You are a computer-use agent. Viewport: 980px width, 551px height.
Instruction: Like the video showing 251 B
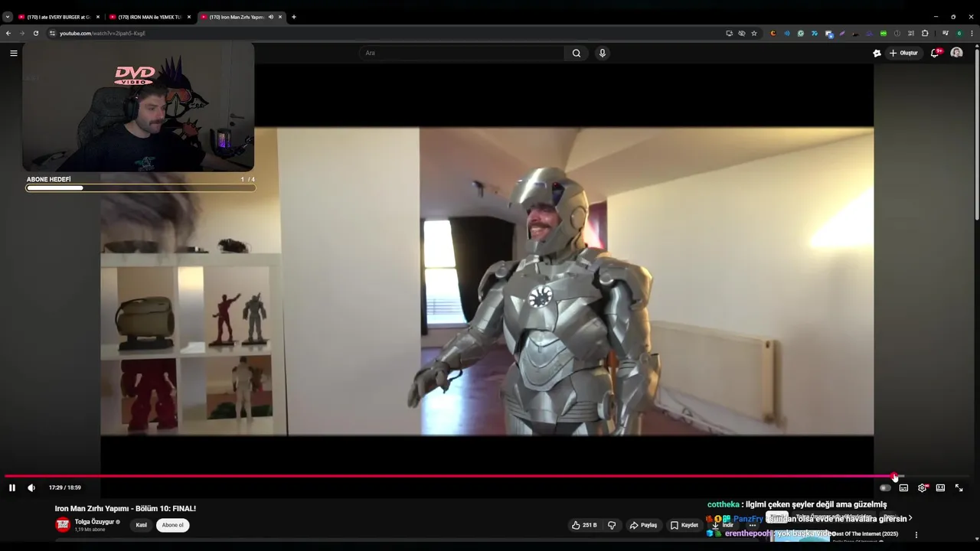coord(584,525)
